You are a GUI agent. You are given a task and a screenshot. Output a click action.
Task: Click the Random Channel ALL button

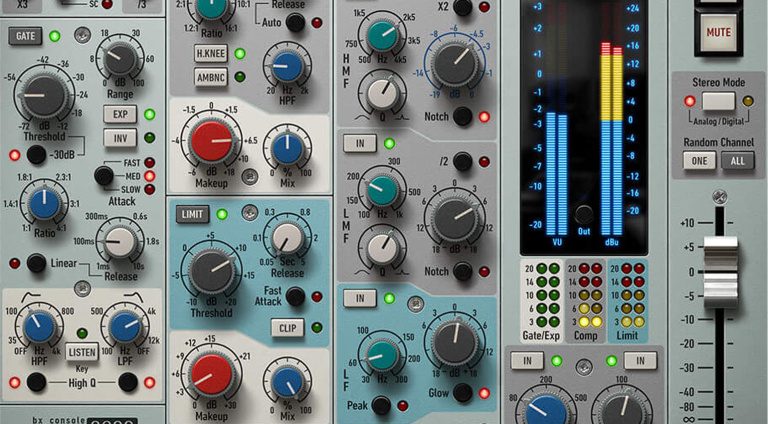(737, 161)
